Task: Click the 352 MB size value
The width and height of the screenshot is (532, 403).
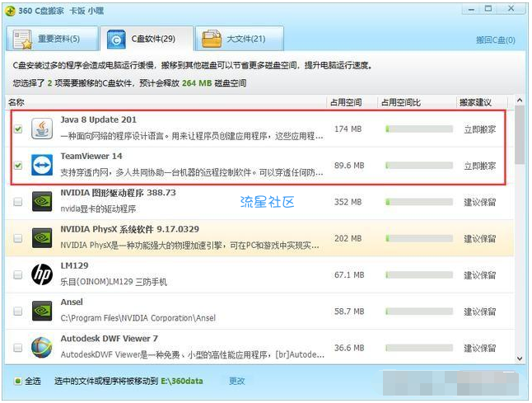Action: [348, 202]
